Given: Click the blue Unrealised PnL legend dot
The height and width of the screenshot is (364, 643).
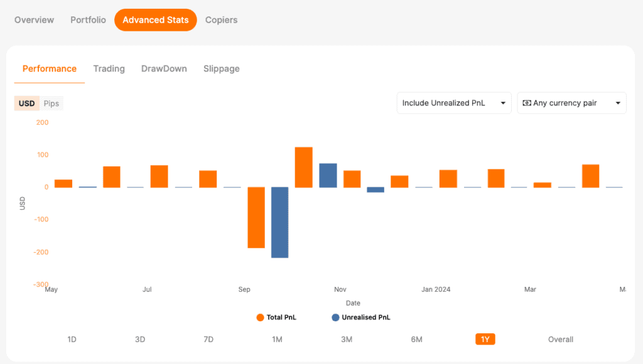Looking at the screenshot, I should 335,318.
